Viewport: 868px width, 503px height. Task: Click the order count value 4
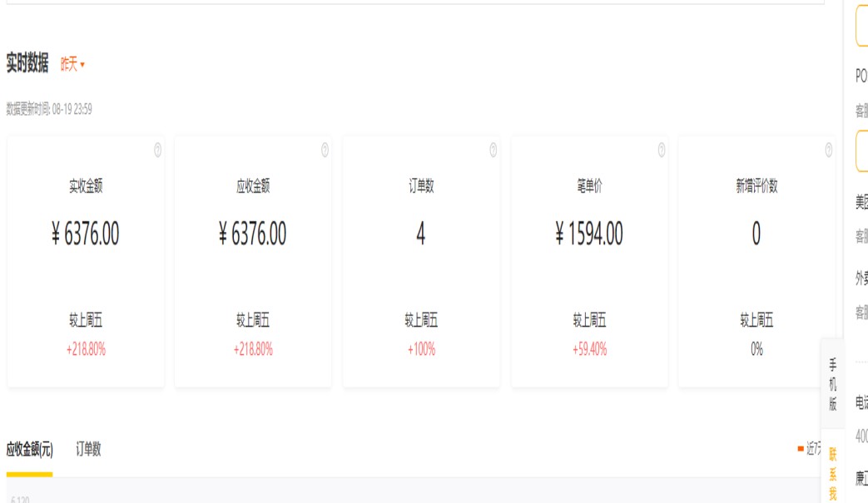pos(420,234)
